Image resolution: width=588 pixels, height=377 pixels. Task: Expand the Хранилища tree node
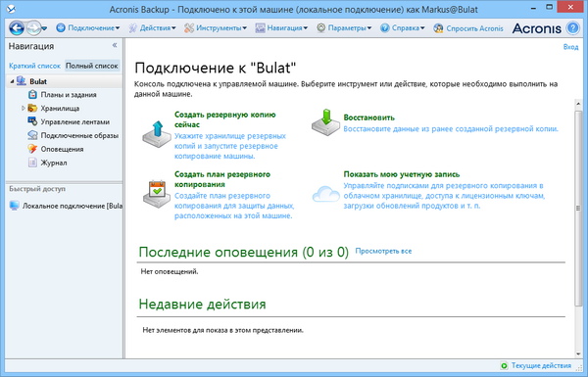23,109
